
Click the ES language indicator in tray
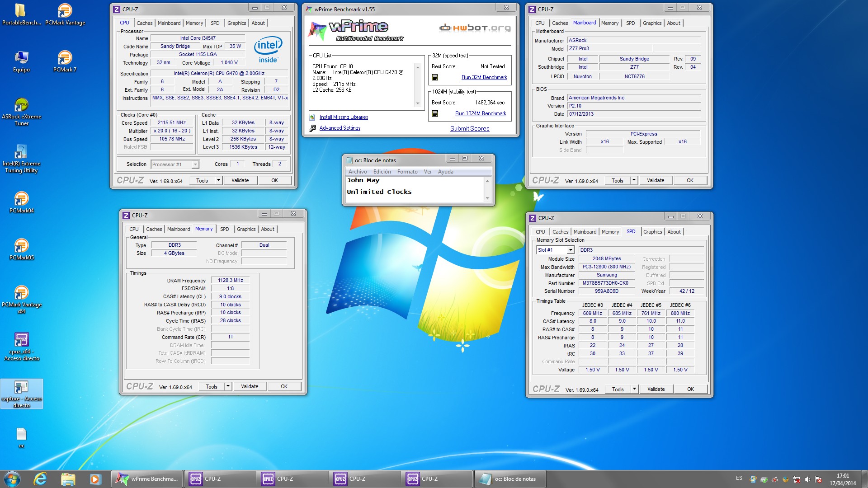pos(739,478)
